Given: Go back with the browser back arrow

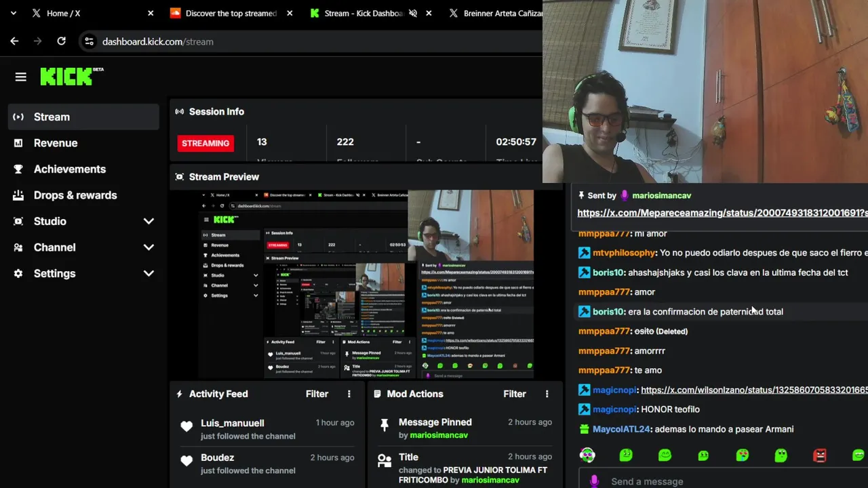Looking at the screenshot, I should (x=14, y=41).
